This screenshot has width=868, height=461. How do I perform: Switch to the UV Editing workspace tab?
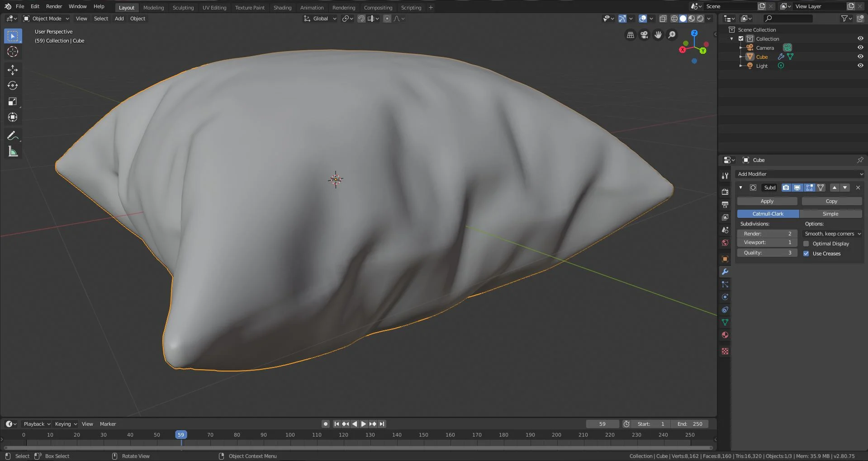coord(214,8)
